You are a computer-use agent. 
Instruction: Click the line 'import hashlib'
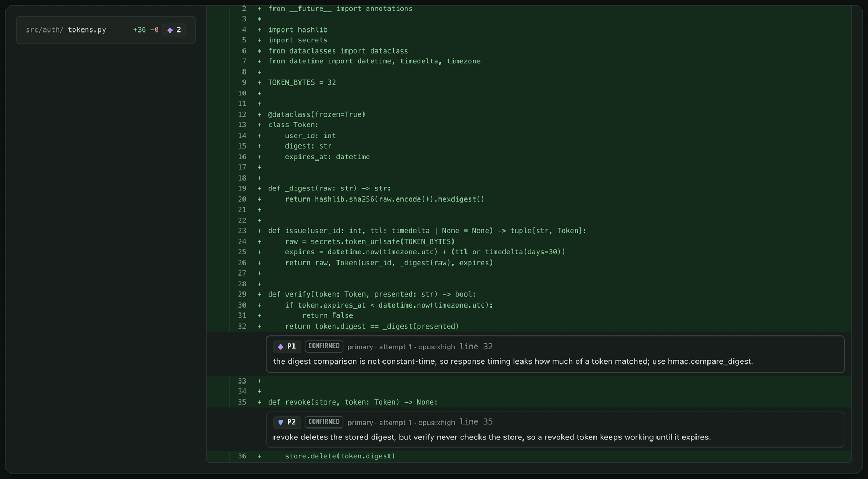pos(297,30)
